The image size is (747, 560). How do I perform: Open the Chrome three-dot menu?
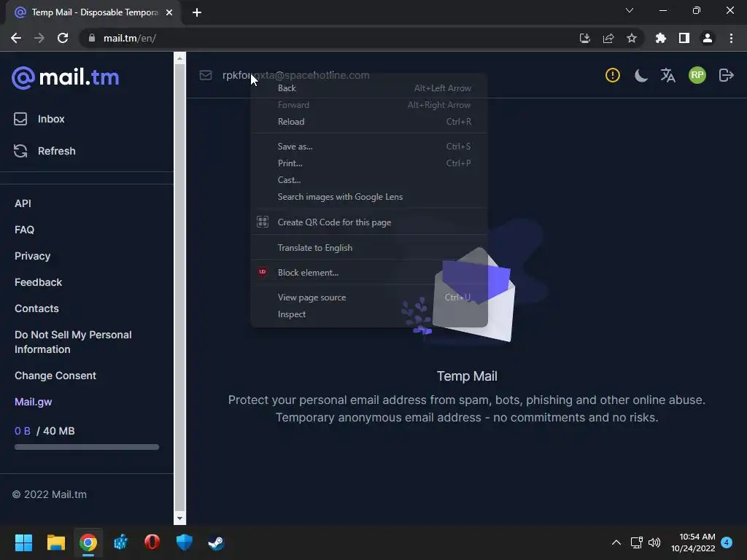click(x=731, y=38)
